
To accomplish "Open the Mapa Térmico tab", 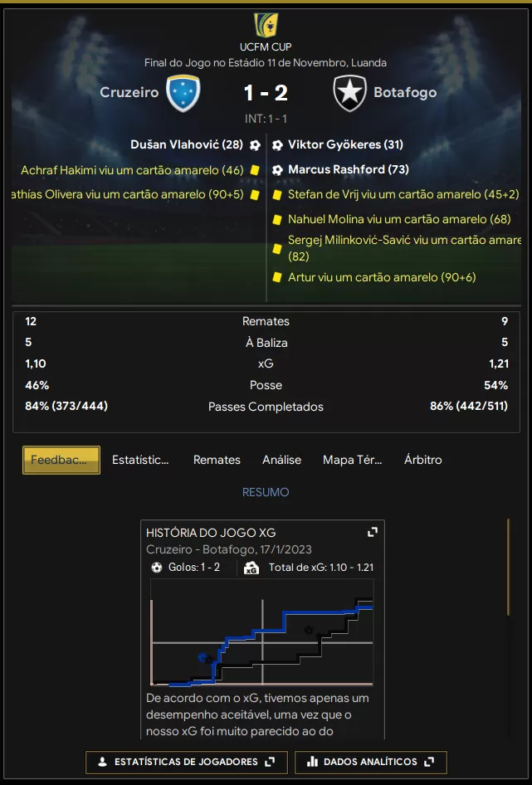I will [x=352, y=460].
